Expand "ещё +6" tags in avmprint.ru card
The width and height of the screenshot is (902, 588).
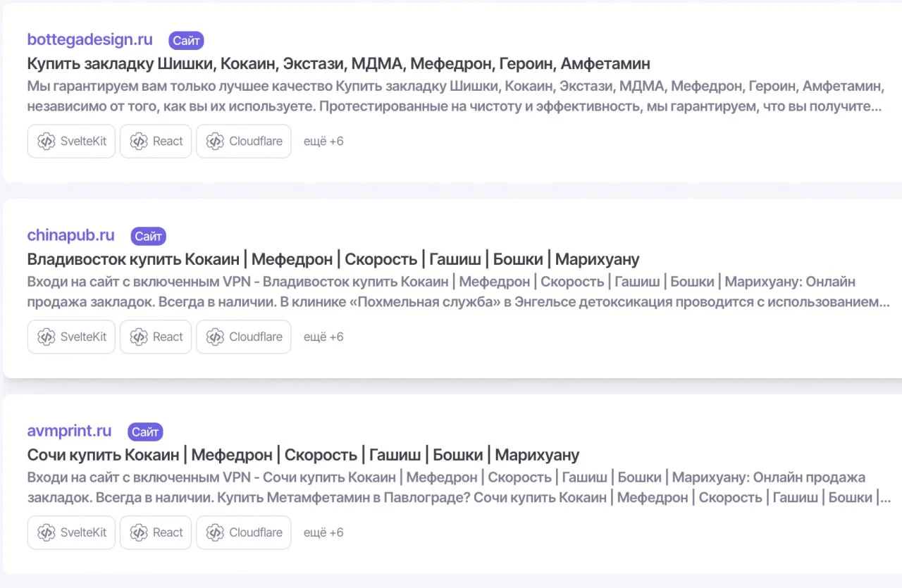(x=323, y=532)
